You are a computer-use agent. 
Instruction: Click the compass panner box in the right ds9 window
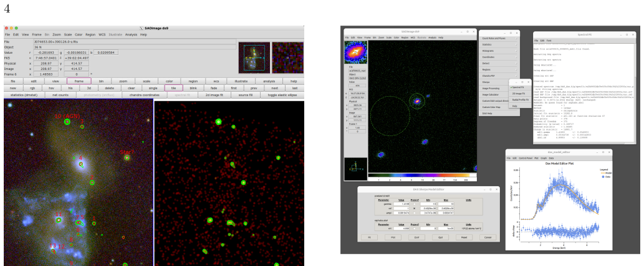356,168
